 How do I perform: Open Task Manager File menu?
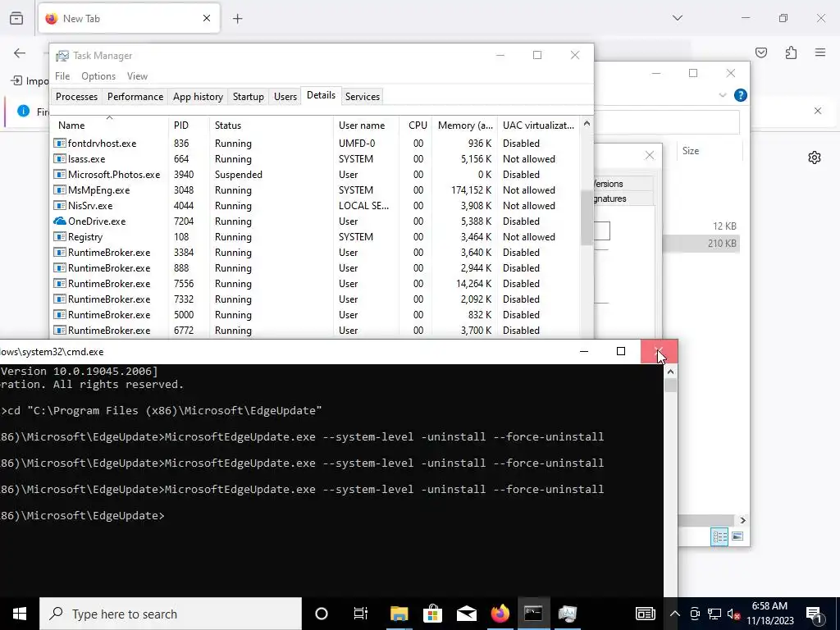62,76
